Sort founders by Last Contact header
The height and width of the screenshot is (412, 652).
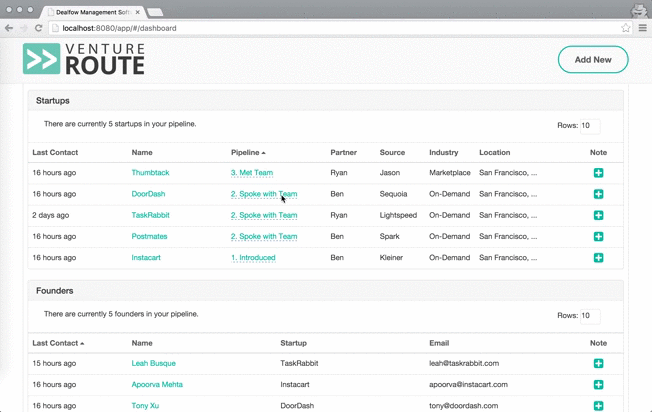pos(58,343)
